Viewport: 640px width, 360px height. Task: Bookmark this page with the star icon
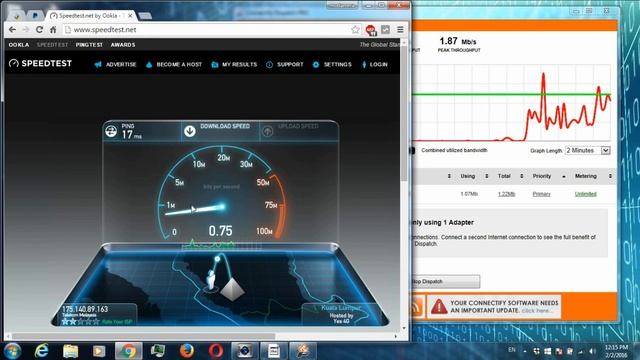pyautogui.click(x=355, y=29)
